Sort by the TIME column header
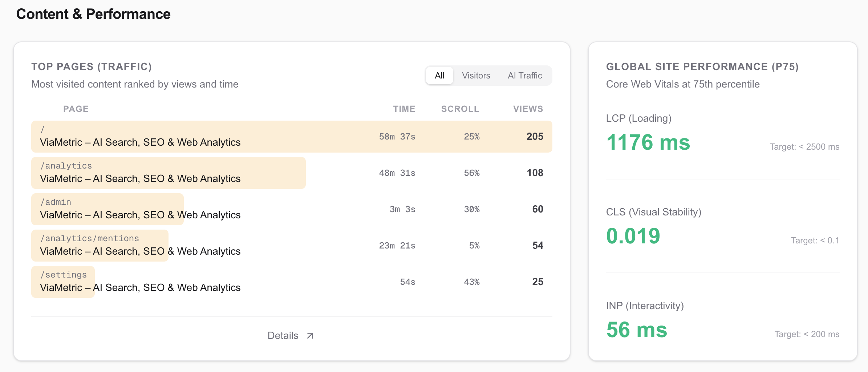The height and width of the screenshot is (372, 868). point(404,109)
